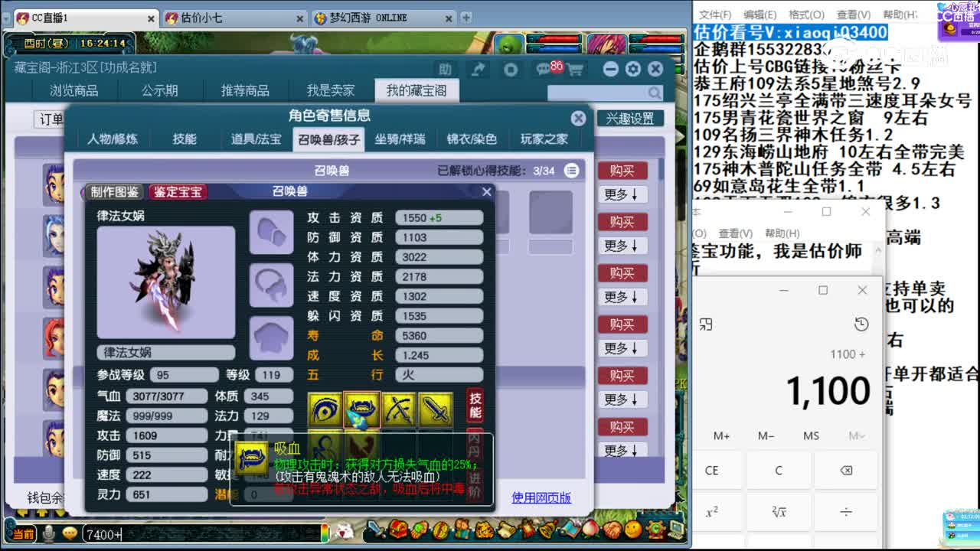Select the 吸血 fanged-mouth skill icon in grid
The image size is (980, 551).
click(x=362, y=409)
